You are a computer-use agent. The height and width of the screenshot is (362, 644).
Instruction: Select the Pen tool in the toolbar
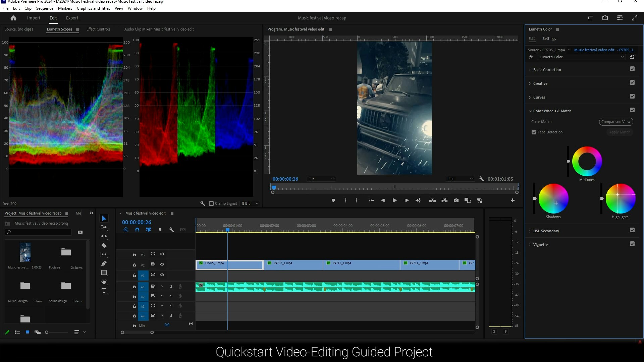(x=104, y=264)
